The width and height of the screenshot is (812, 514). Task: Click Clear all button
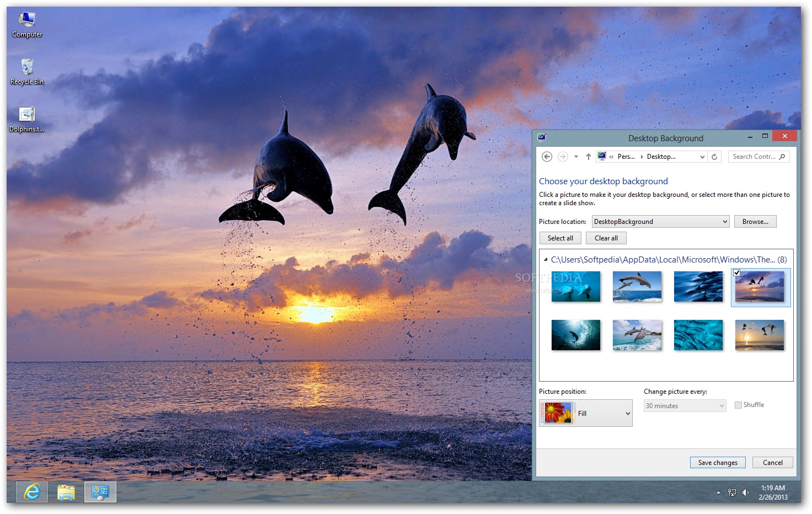[606, 238]
